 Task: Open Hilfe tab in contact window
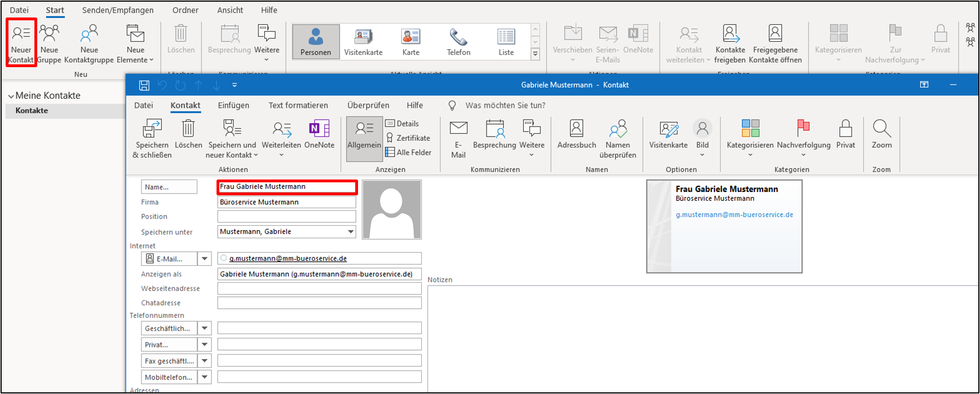(415, 105)
